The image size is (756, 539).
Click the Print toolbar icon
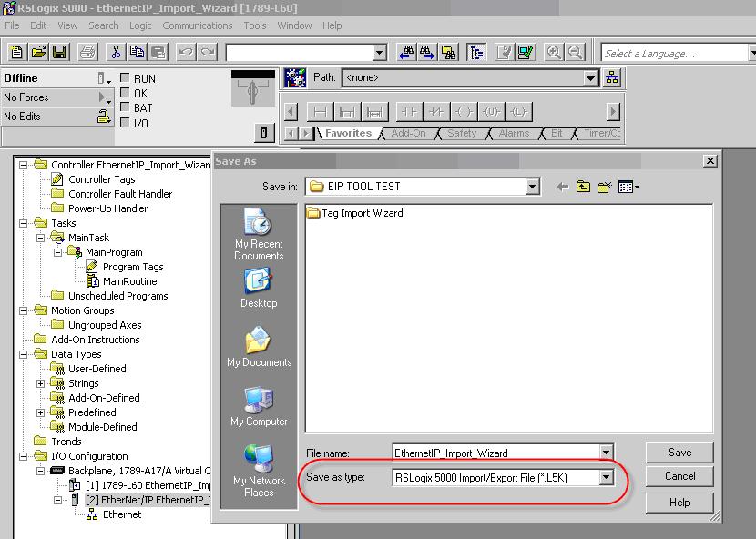87,52
